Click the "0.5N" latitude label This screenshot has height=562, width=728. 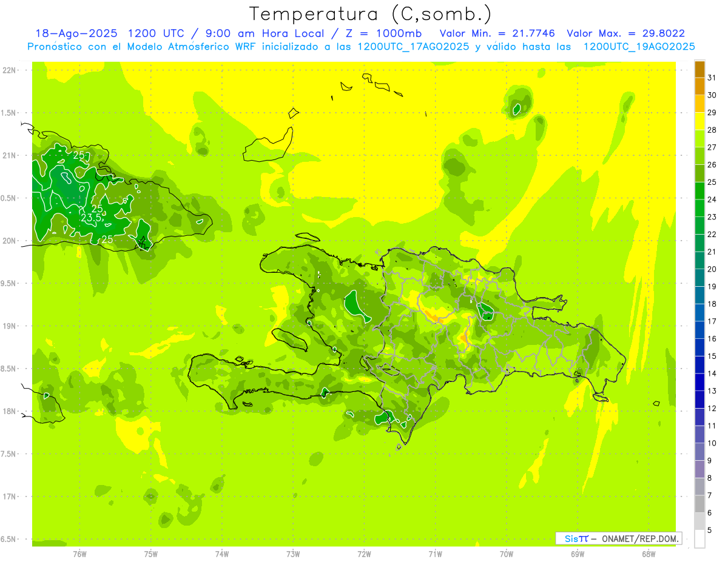click(8, 198)
